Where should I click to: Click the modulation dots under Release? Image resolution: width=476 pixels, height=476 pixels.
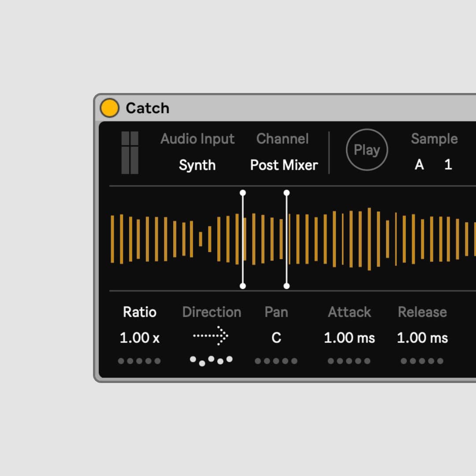tap(422, 361)
